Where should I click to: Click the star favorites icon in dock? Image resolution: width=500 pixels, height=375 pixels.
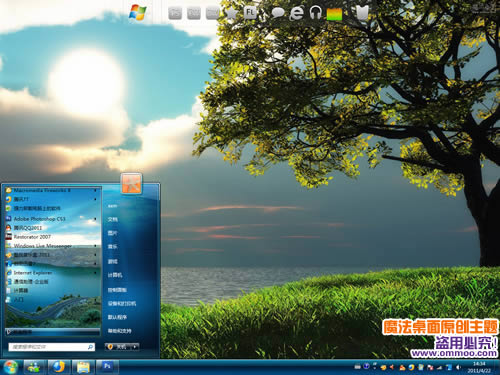pyautogui.click(x=232, y=13)
